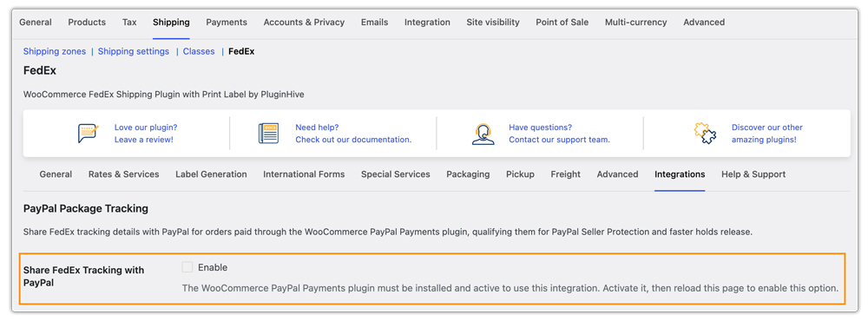Image resolution: width=868 pixels, height=321 pixels.
Task: Switch to the Pickup tab
Action: point(520,174)
